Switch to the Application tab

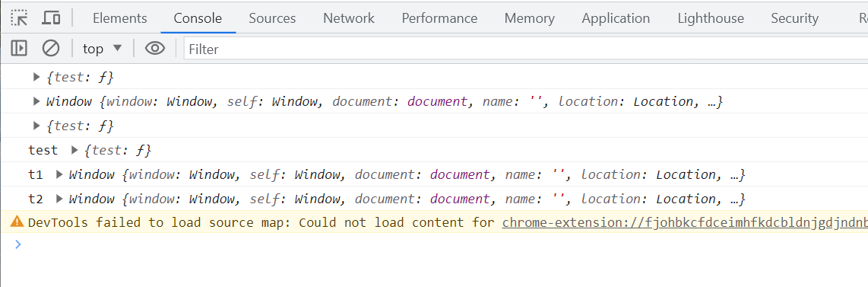pyautogui.click(x=616, y=18)
